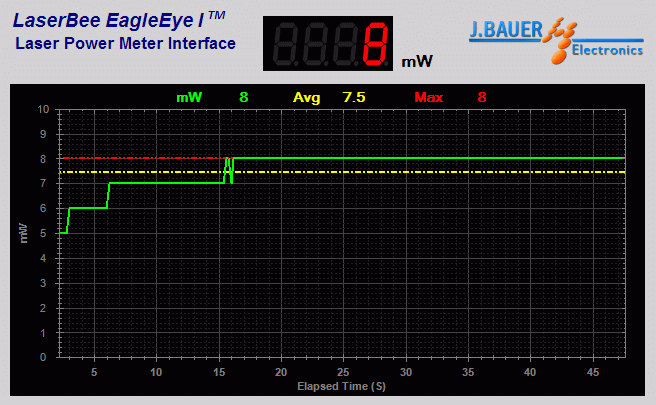Click the 'Laser Power Meter Interface' subtitle

tap(126, 44)
